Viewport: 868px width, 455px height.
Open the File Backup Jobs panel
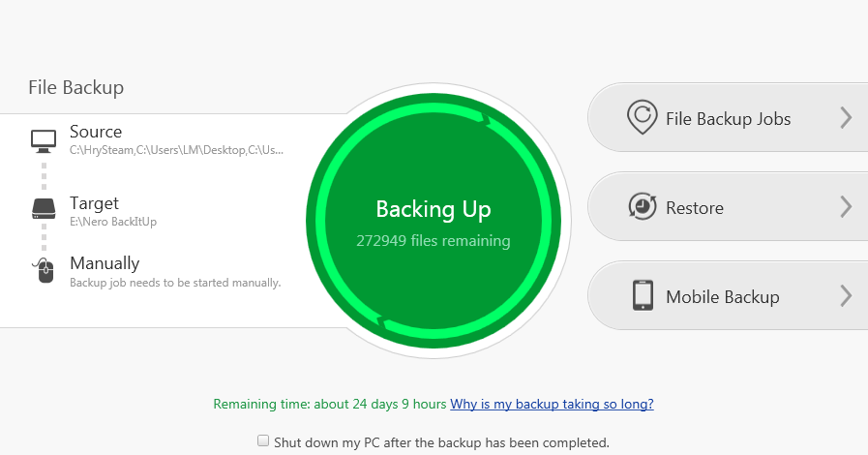[x=728, y=117]
